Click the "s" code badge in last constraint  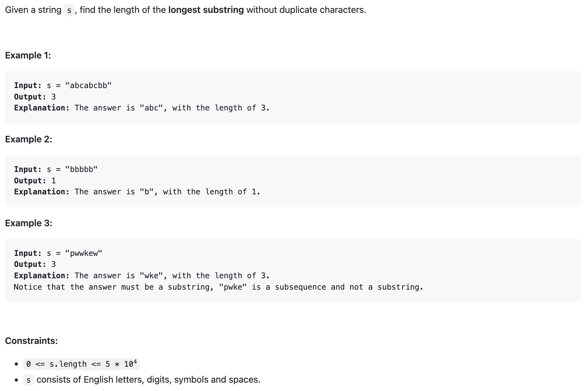point(28,380)
